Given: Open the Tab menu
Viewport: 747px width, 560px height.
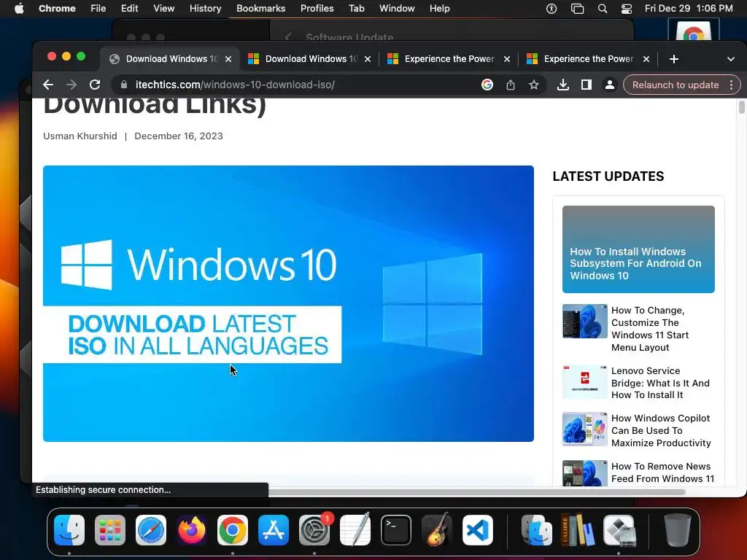Looking at the screenshot, I should pyautogui.click(x=356, y=9).
